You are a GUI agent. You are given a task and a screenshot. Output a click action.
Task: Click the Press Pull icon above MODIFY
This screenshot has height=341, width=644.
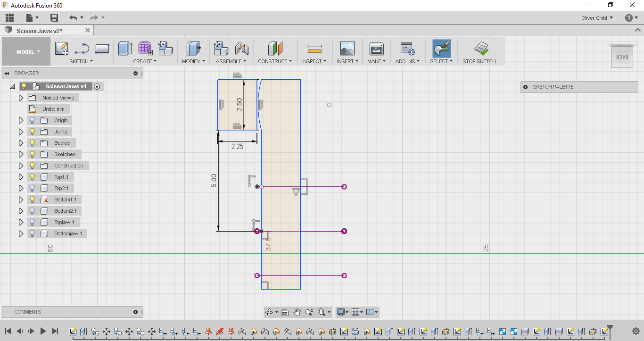click(193, 48)
